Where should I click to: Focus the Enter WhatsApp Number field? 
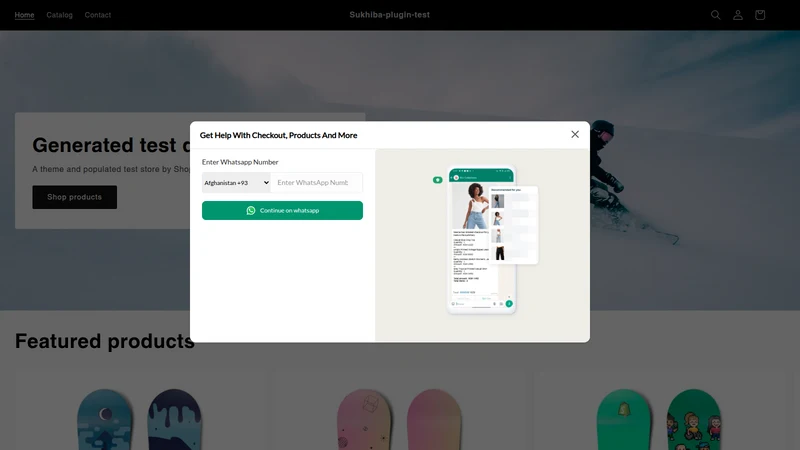[316, 183]
